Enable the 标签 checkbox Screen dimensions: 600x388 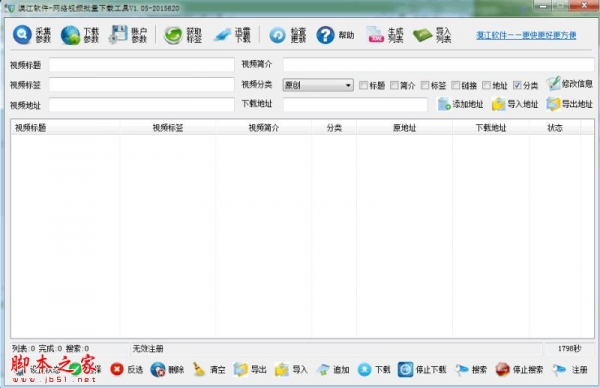pyautogui.click(x=425, y=85)
